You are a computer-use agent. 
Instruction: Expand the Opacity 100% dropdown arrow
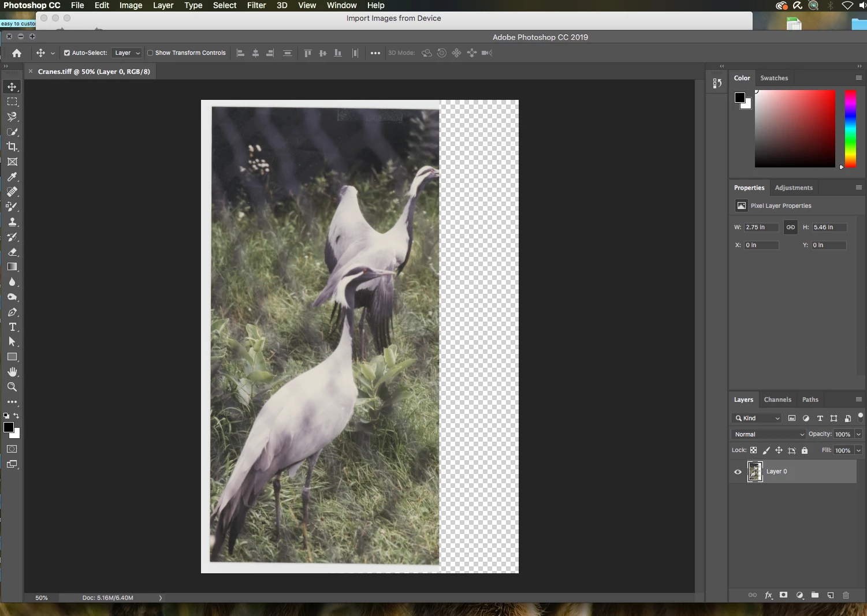(x=859, y=434)
